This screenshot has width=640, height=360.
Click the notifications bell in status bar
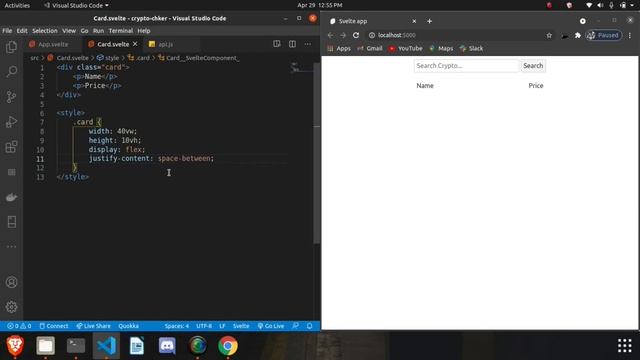pos(309,326)
